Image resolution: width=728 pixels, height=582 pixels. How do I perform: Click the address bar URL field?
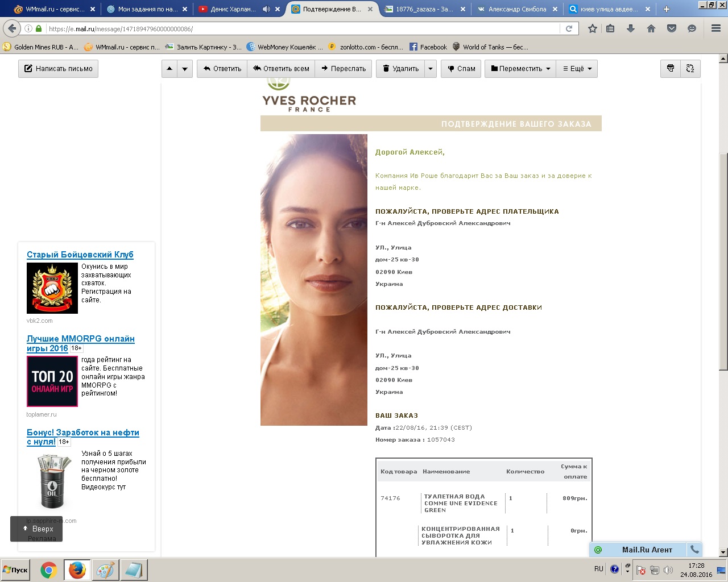tap(301, 28)
